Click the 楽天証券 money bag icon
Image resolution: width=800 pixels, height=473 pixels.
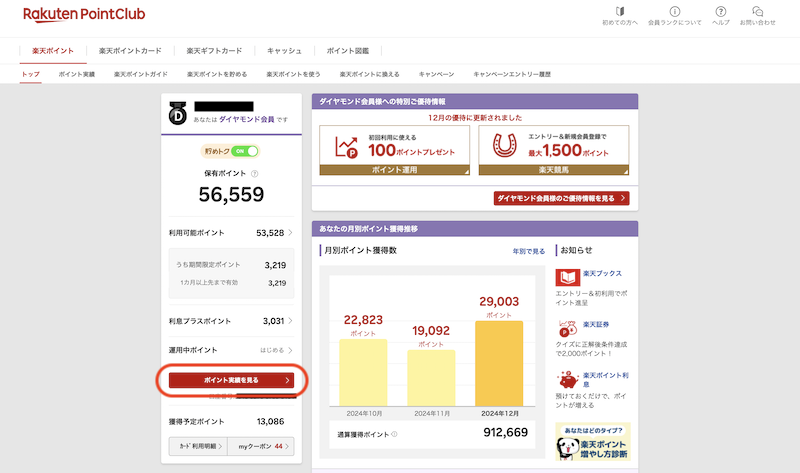567,329
